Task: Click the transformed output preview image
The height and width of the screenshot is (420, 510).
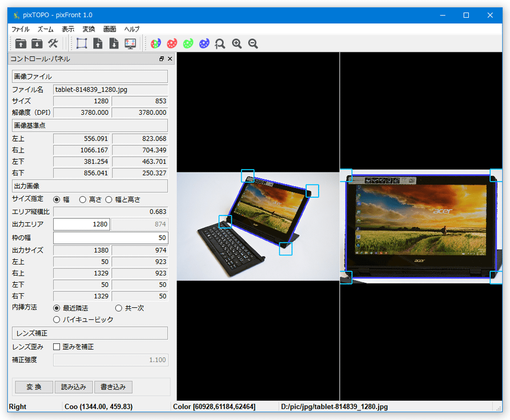Action: 421,226
